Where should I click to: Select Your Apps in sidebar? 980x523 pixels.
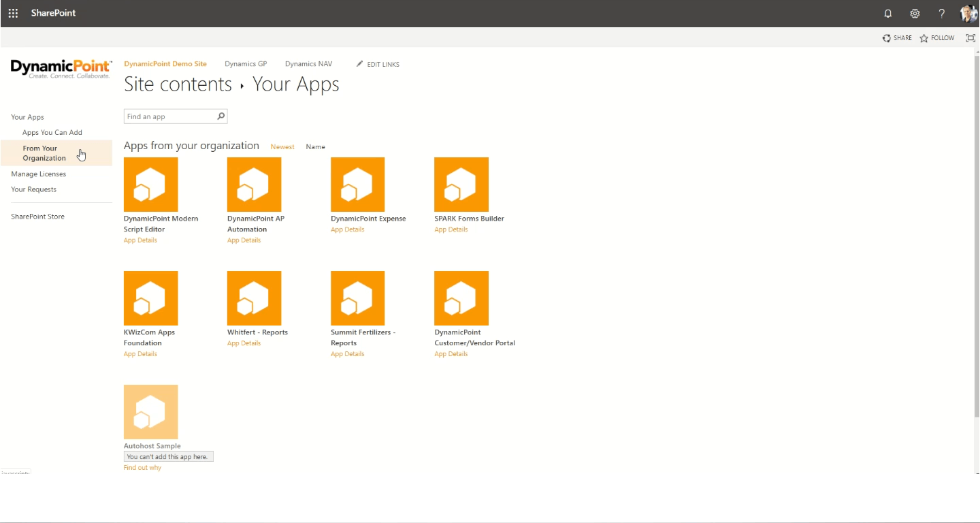point(27,117)
